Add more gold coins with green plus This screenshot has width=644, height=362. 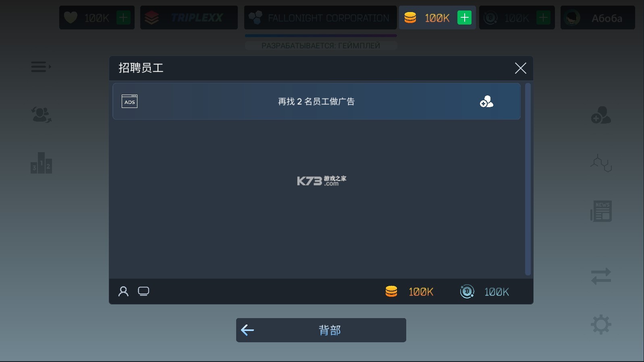(x=464, y=18)
